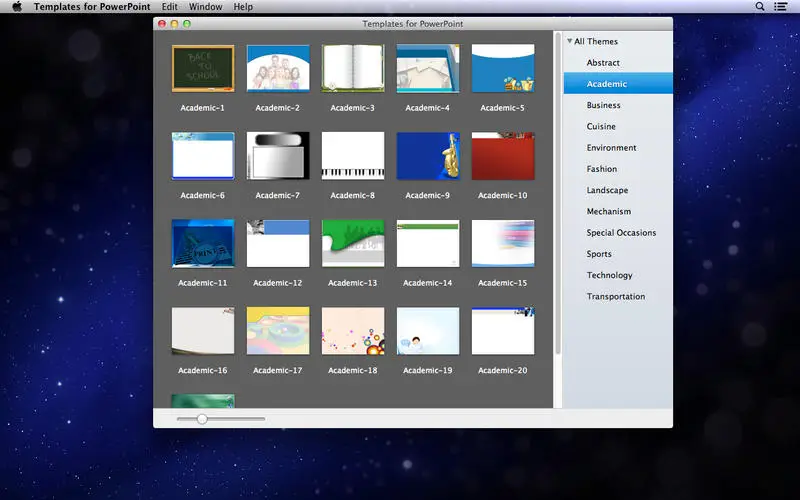Click the thumbnail size slider knob
Image resolution: width=800 pixels, height=500 pixels.
coord(202,419)
